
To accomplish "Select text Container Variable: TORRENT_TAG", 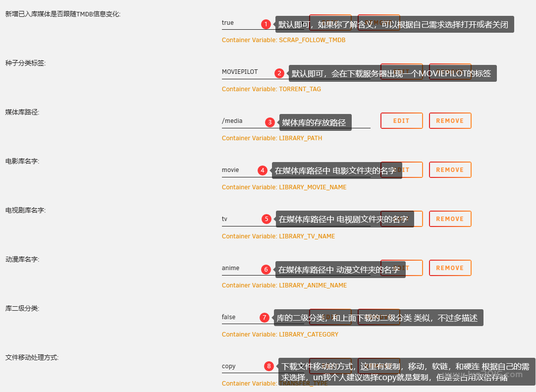I will pos(271,89).
